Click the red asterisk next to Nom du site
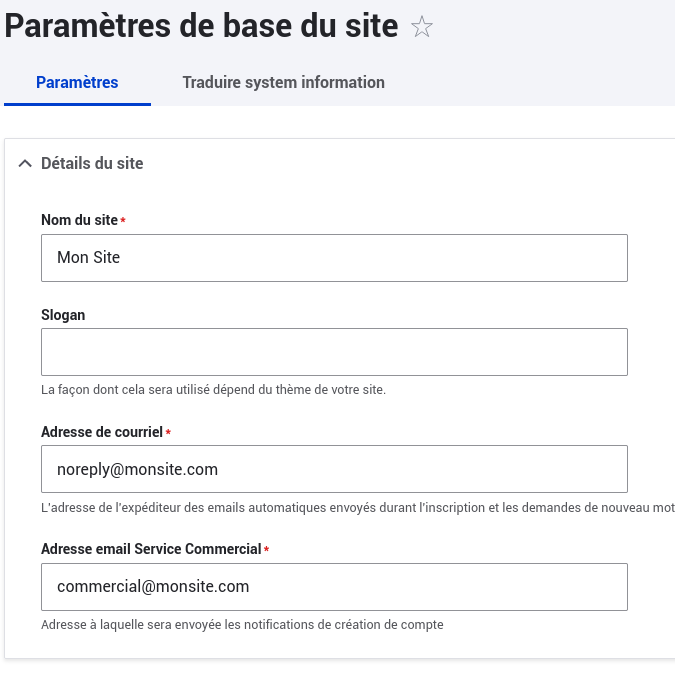The width and height of the screenshot is (675, 673). [123, 221]
